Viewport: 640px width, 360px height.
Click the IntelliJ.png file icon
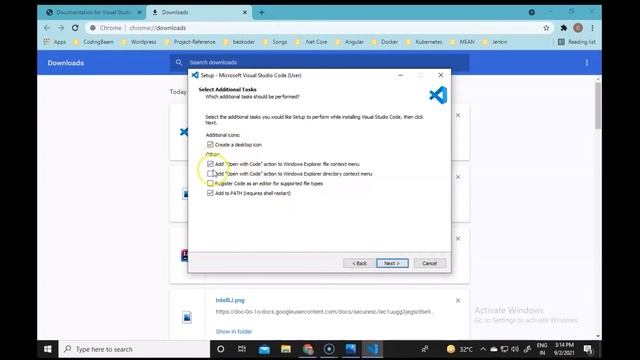coord(187,317)
